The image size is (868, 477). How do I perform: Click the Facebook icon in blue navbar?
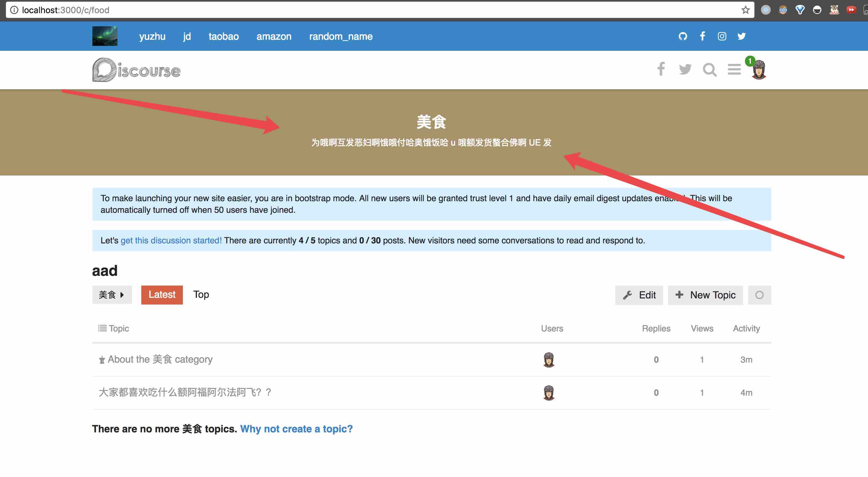click(702, 36)
